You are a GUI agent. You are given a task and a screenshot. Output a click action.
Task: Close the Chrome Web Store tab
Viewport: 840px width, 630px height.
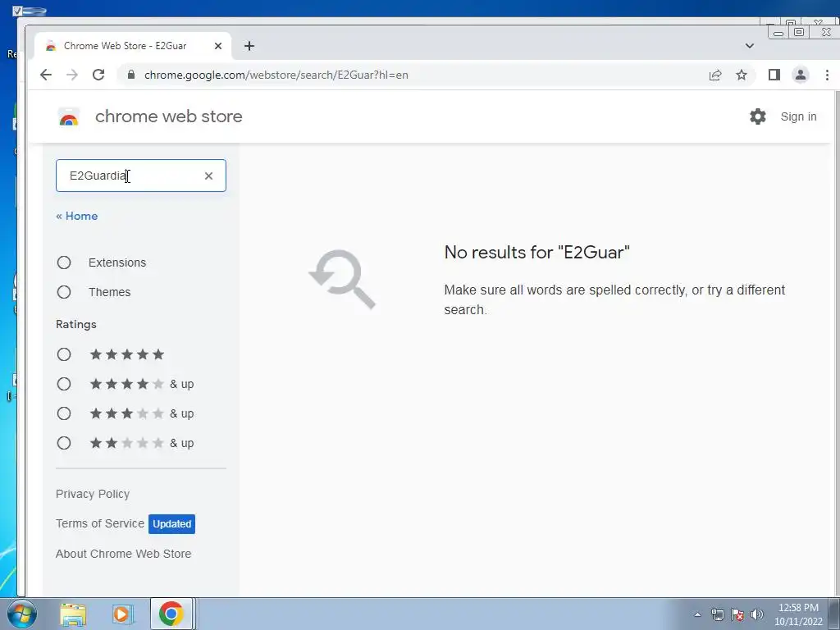(x=218, y=46)
